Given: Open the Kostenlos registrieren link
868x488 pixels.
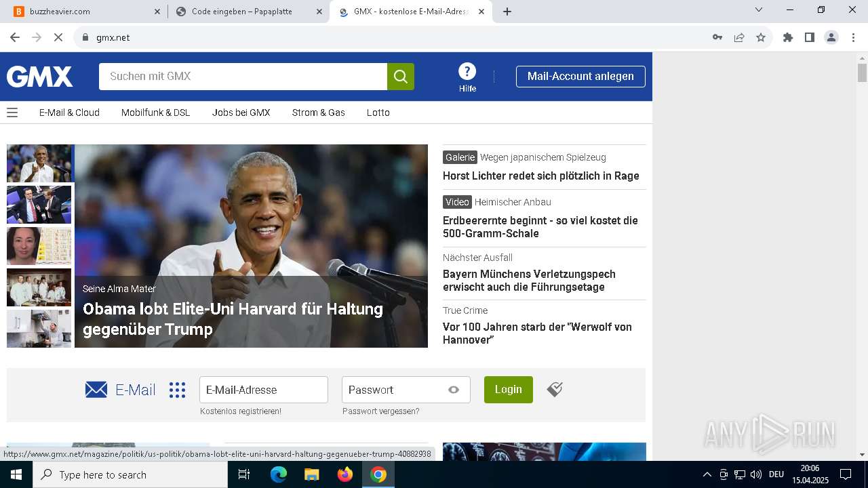Looking at the screenshot, I should point(241,411).
